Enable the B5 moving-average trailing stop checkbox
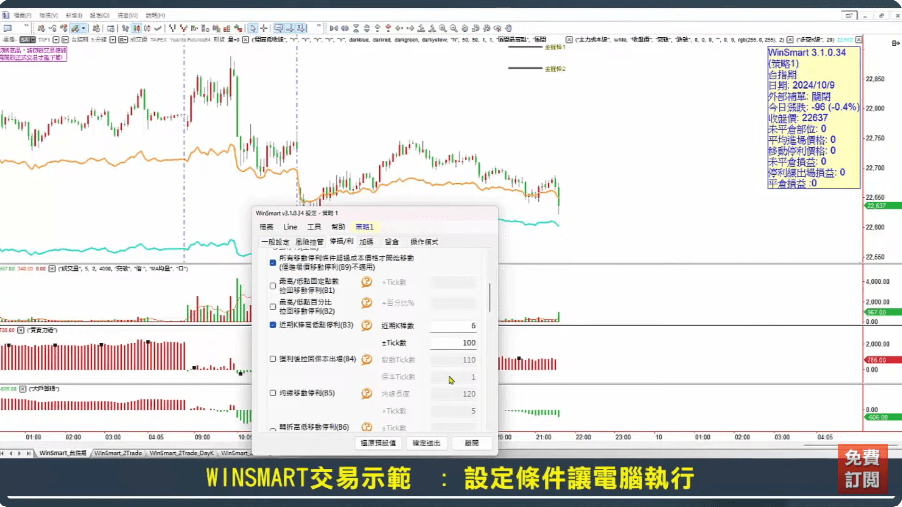This screenshot has width=902, height=507. coord(273,393)
